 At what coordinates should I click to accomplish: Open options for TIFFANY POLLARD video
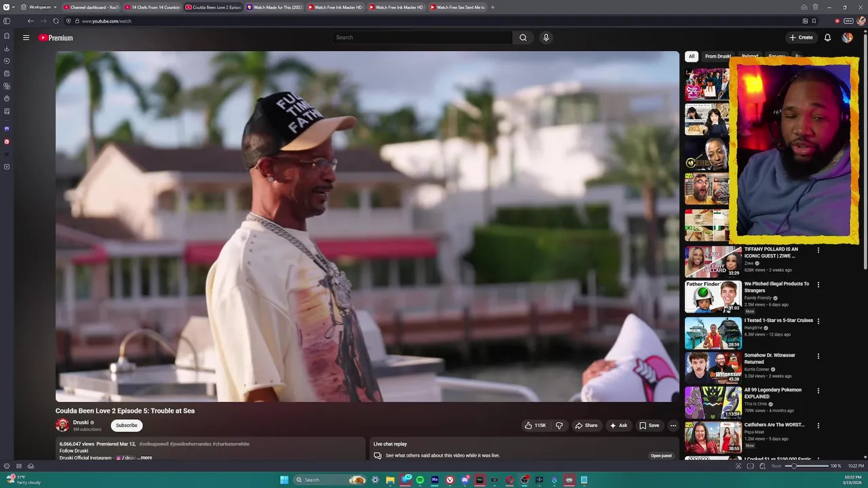[x=818, y=250]
